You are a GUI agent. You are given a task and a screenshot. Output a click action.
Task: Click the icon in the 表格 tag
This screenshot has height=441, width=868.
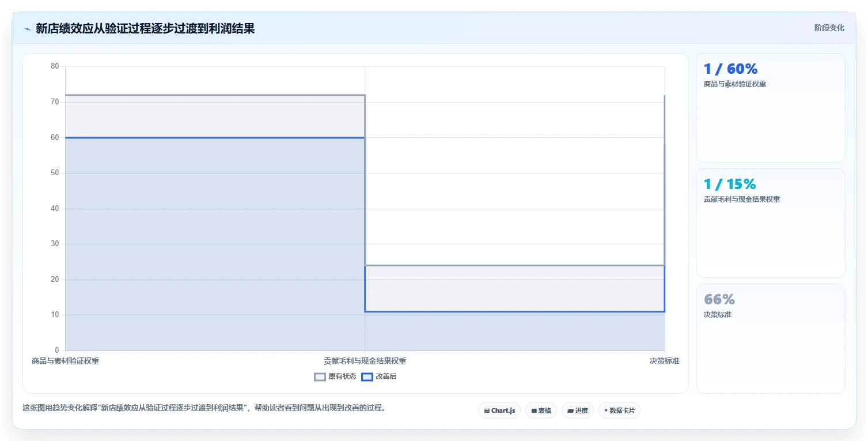point(534,411)
